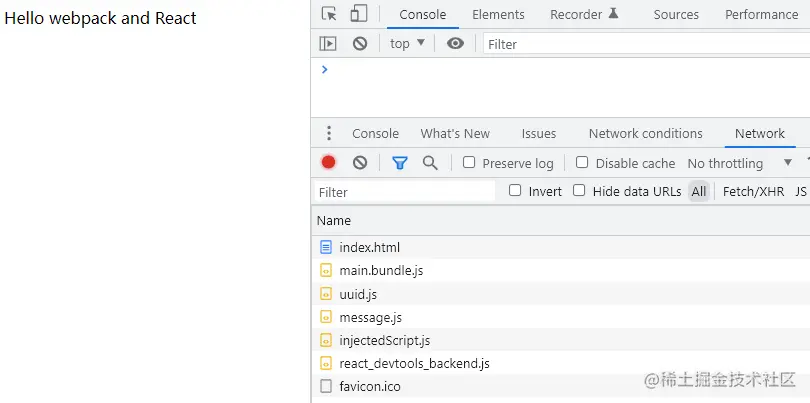Select main.bundle.js request row

[x=381, y=270]
